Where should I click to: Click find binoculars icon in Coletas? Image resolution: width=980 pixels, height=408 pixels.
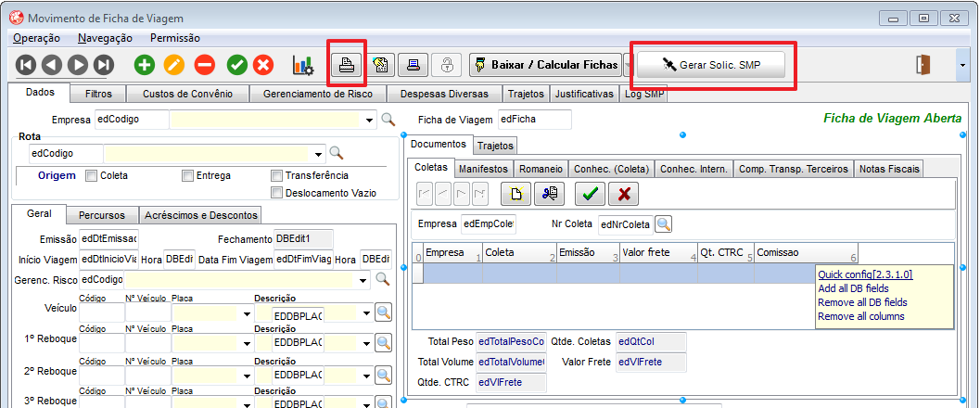pyautogui.click(x=550, y=194)
